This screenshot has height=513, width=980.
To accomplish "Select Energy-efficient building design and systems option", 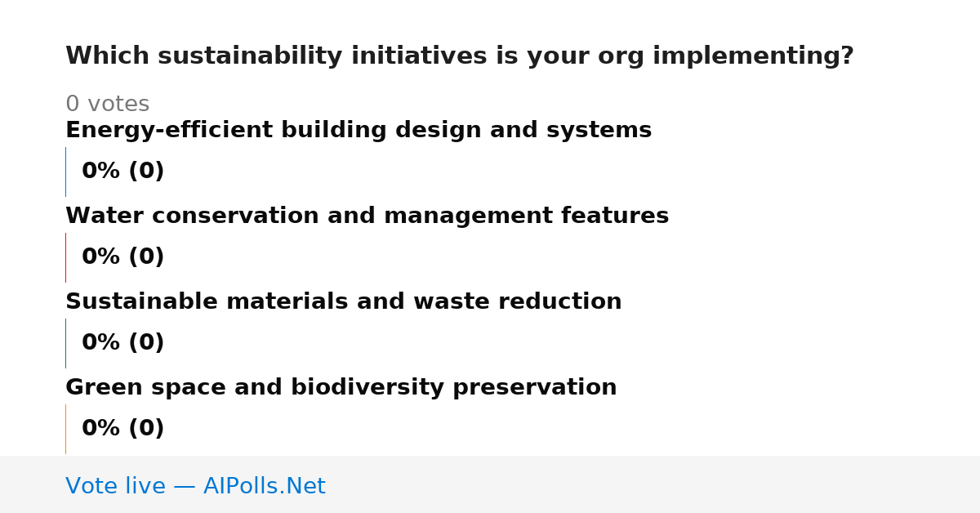I will point(359,131).
